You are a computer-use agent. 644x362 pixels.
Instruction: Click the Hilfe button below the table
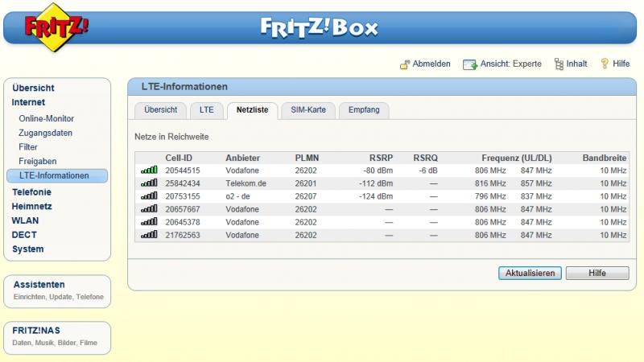pyautogui.click(x=597, y=273)
